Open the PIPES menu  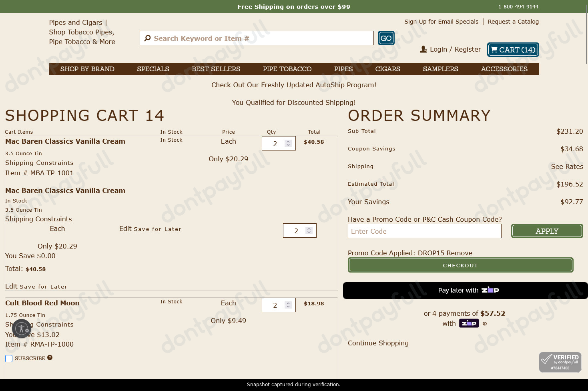coord(343,69)
